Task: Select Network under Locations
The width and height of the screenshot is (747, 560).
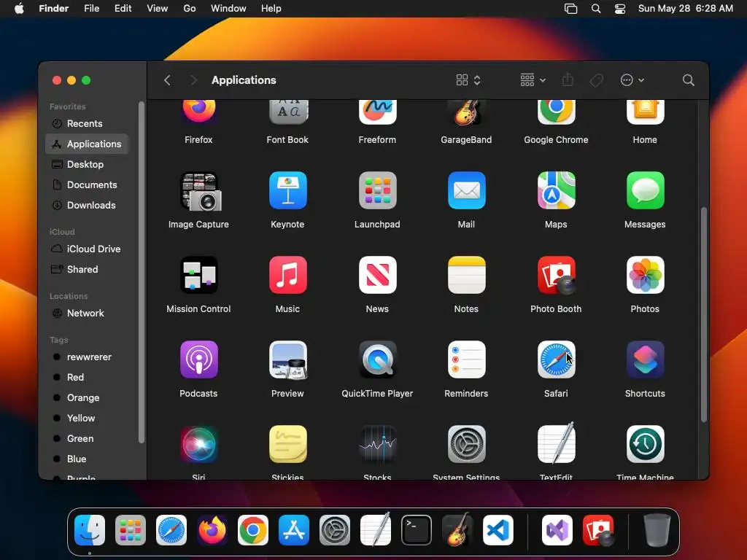Action: (87, 314)
